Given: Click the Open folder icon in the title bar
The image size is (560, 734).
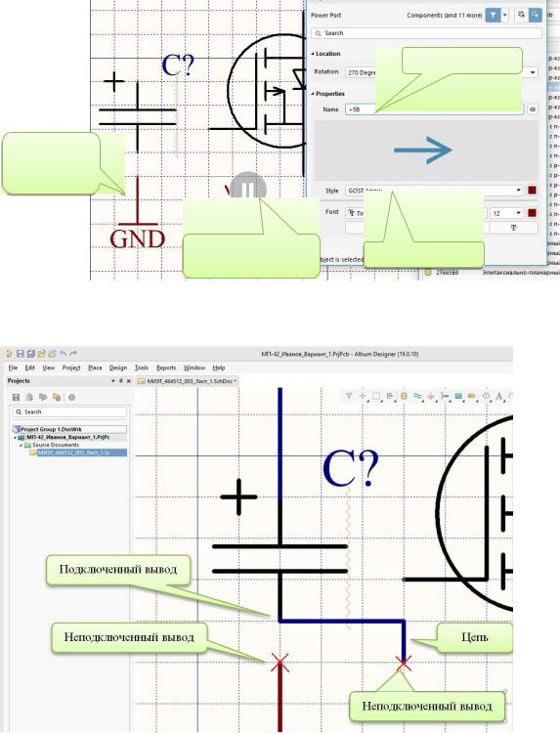Looking at the screenshot, I should [x=42, y=354].
